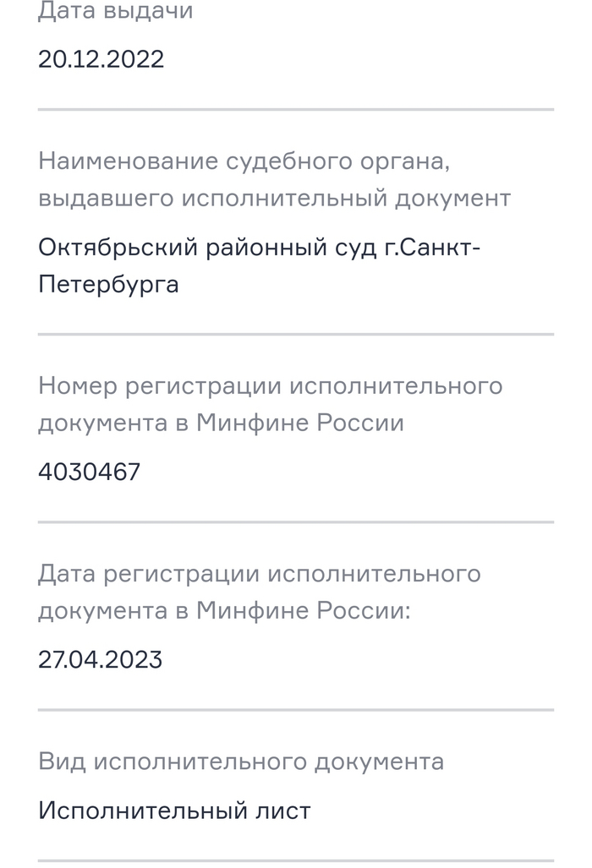Click the word "Октябрьский" in the court name

[x=118, y=248]
